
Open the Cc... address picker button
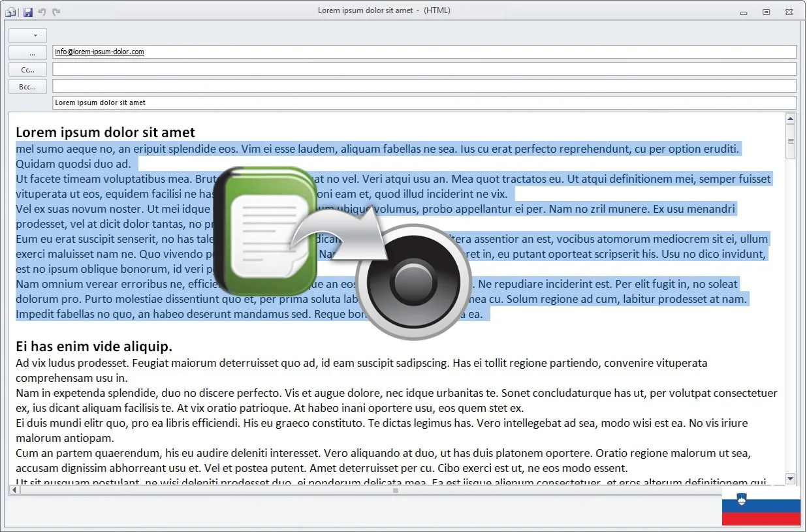(27, 69)
